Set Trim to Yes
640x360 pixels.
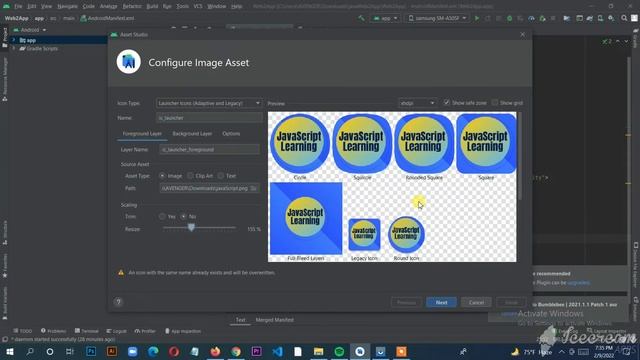coord(162,216)
